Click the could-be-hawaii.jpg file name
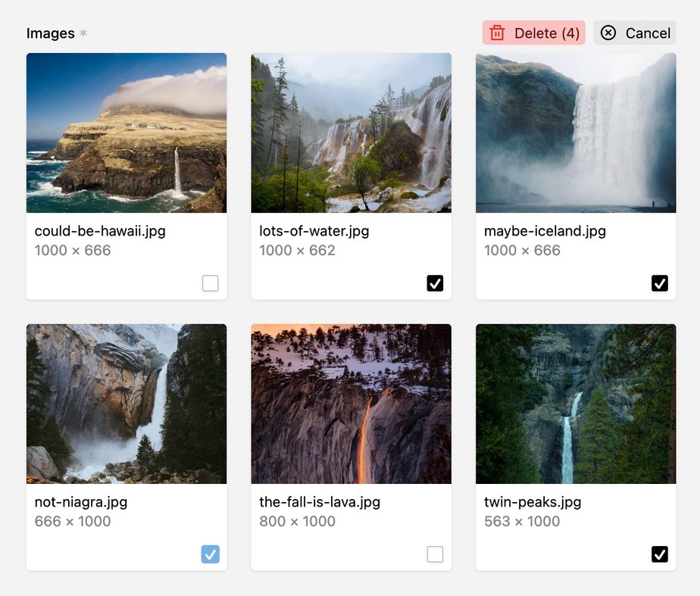Screen dimensions: 700x596 click(x=100, y=231)
